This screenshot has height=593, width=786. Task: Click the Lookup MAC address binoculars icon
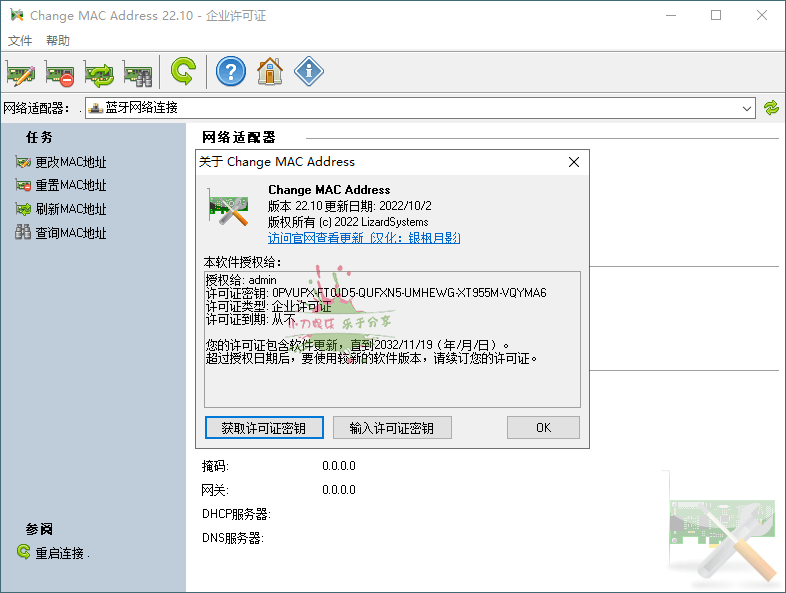click(x=137, y=72)
